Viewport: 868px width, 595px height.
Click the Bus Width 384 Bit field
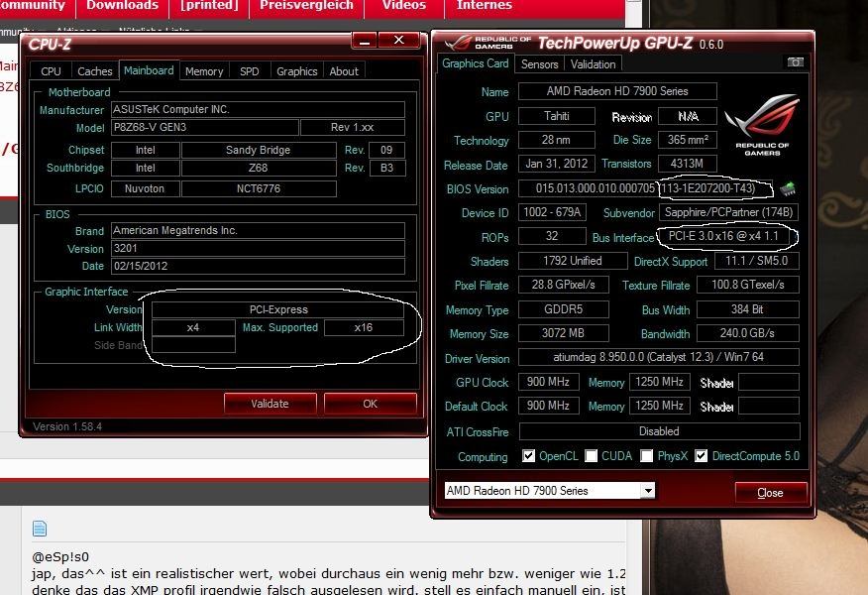click(x=747, y=309)
